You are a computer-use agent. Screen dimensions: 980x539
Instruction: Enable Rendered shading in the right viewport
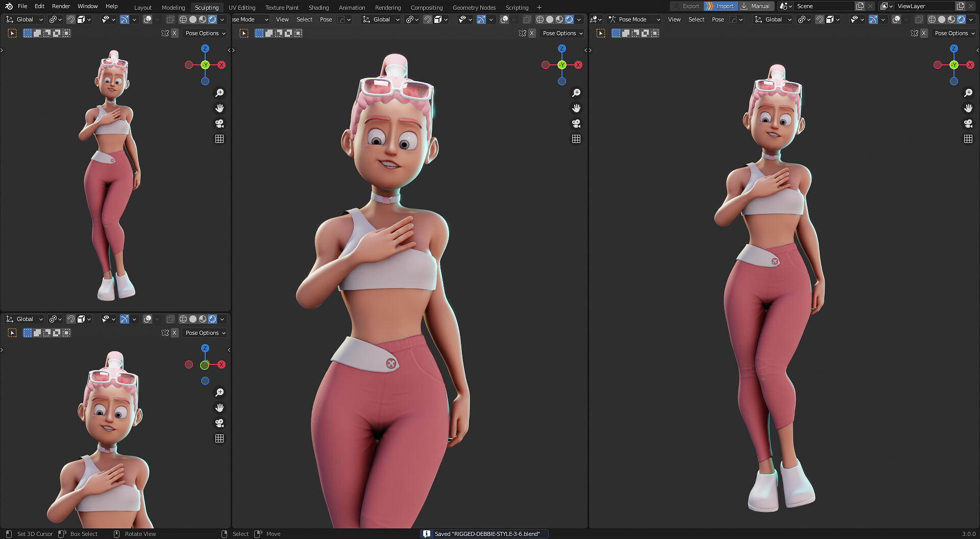point(962,19)
